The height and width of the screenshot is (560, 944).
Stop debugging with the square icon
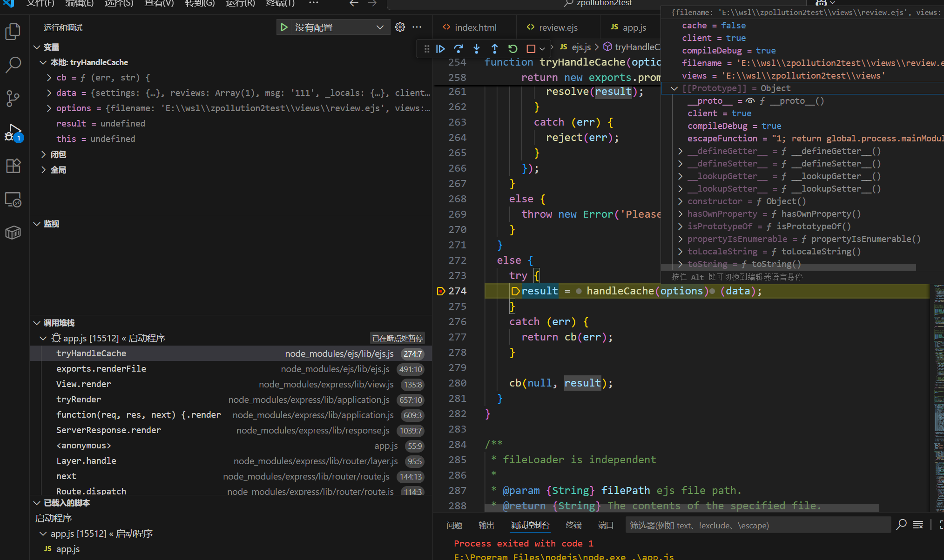[531, 48]
